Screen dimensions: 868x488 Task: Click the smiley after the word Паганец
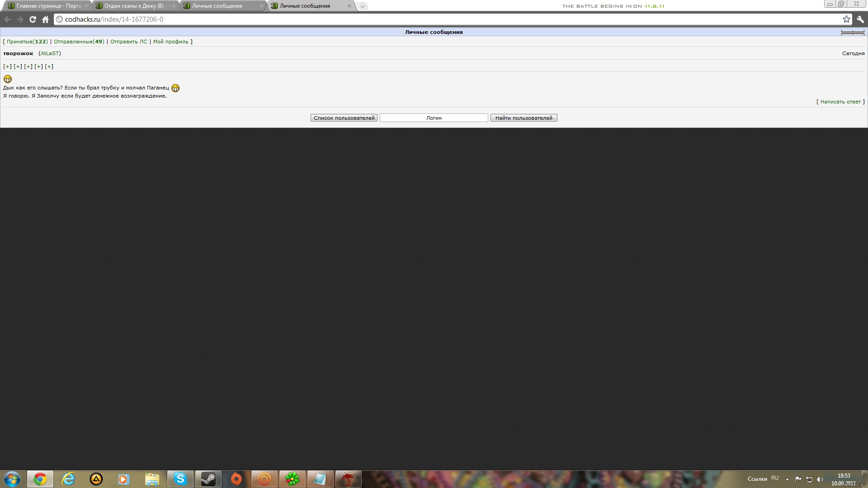[175, 88]
